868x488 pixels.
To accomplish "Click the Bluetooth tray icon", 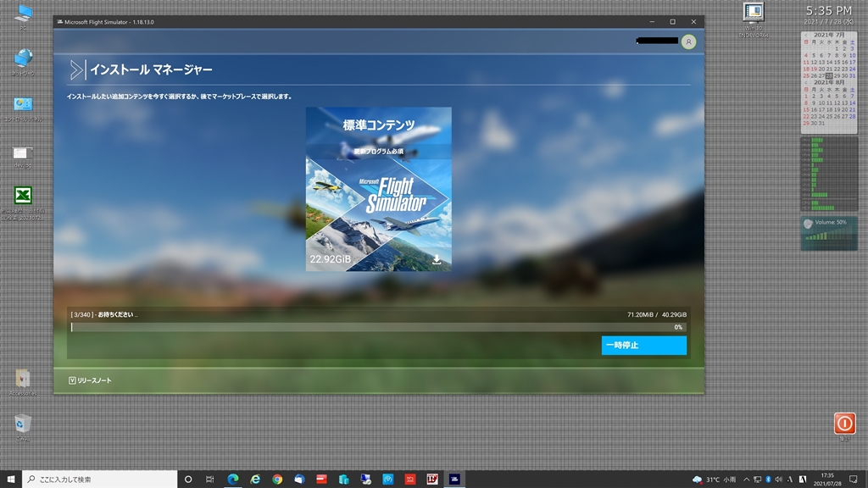I will point(768,480).
